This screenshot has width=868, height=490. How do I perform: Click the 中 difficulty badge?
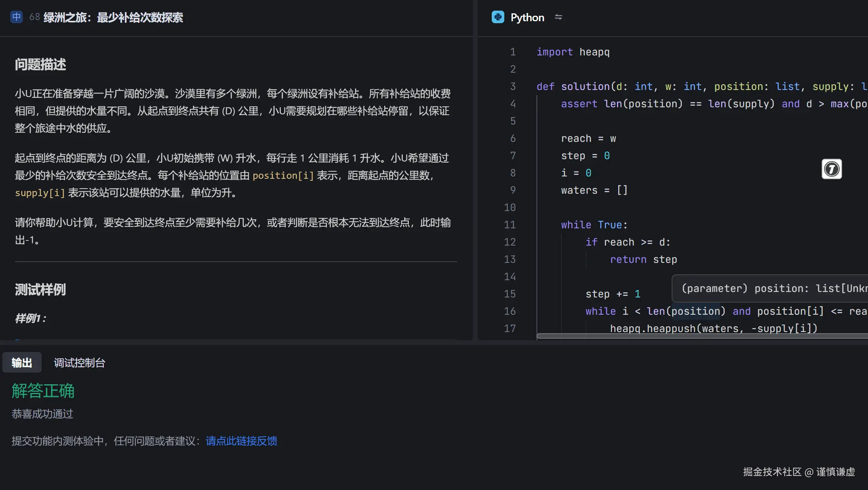(16, 17)
